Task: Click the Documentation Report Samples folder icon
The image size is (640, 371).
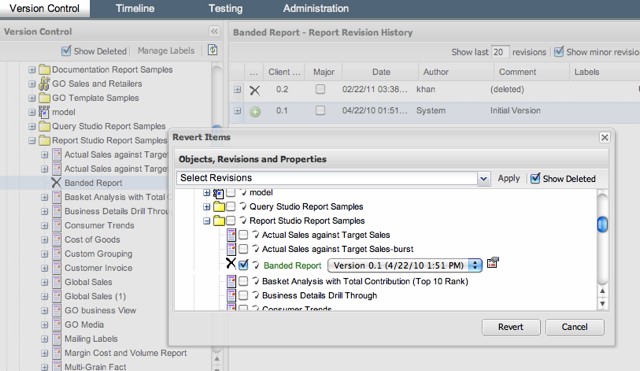Action: click(x=44, y=70)
